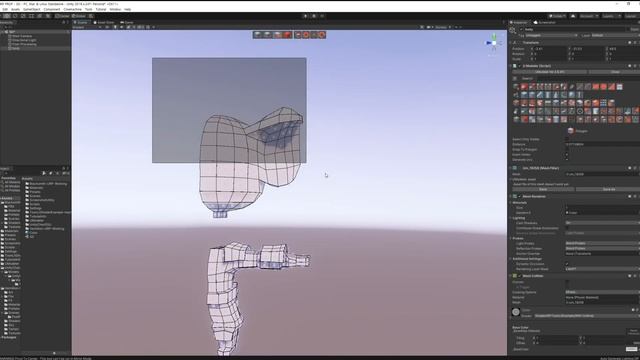Screen dimensions: 640x360
Task: Click the Mesh Collider component settings icon
Action: click(635, 276)
